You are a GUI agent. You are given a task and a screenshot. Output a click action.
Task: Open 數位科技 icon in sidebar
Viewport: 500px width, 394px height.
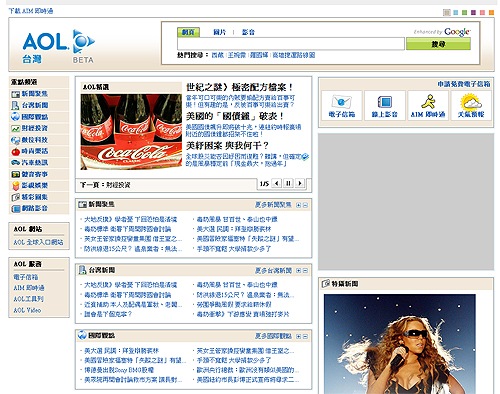(15, 140)
